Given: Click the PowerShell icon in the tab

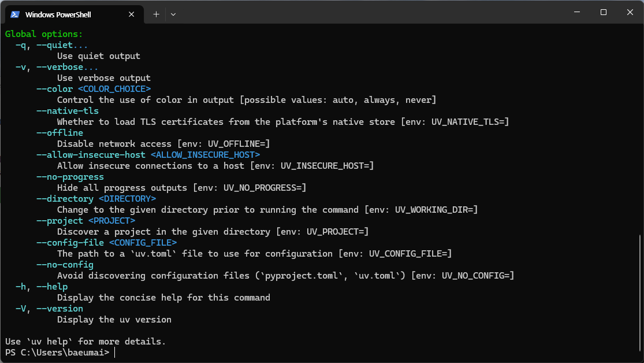Looking at the screenshot, I should (x=15, y=14).
